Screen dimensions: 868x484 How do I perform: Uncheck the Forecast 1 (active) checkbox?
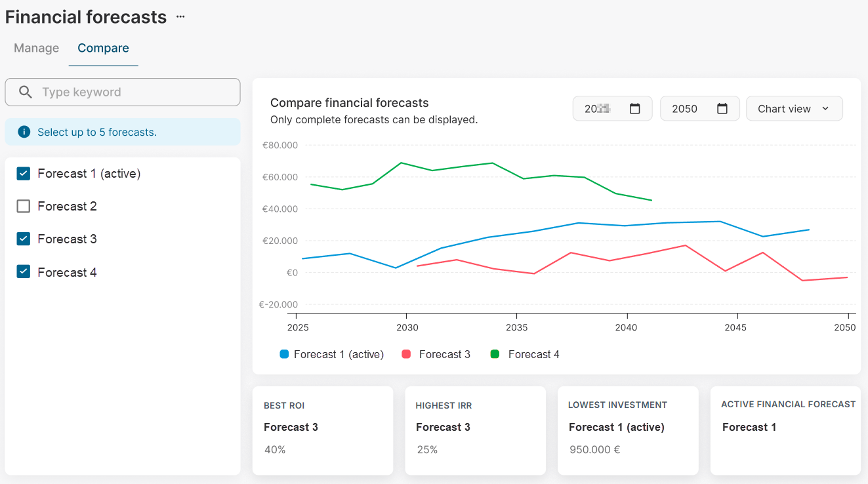[24, 174]
